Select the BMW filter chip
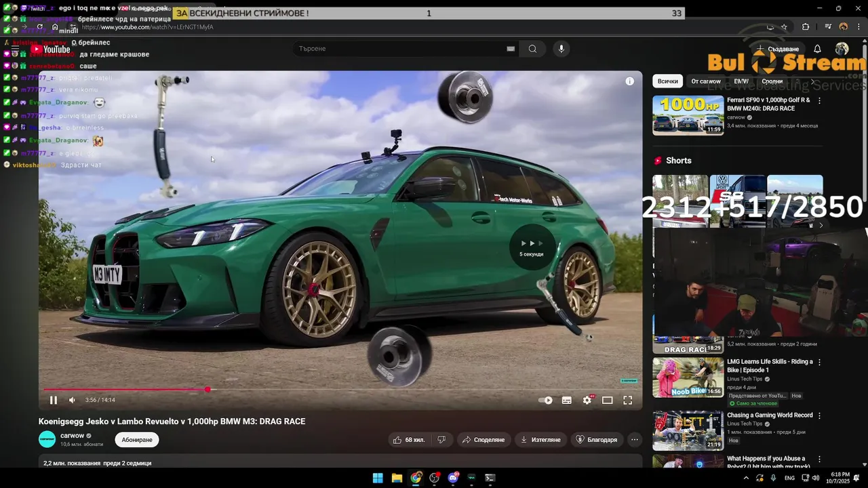 pos(741,81)
